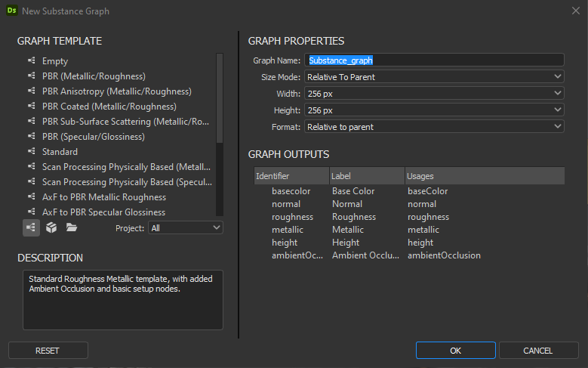Click the RESET button
Viewport: 588px width, 368px height.
[48, 351]
